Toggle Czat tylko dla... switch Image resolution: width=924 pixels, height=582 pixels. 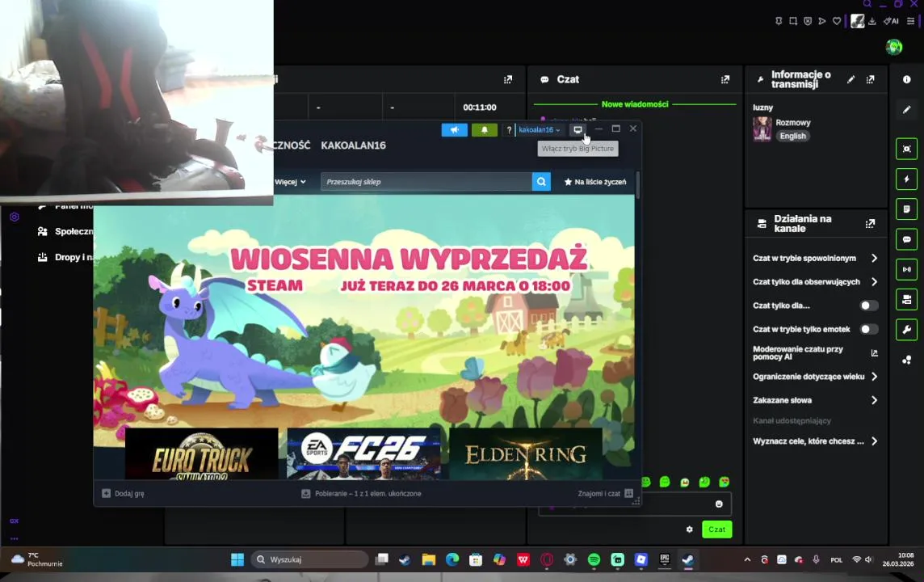pos(868,306)
